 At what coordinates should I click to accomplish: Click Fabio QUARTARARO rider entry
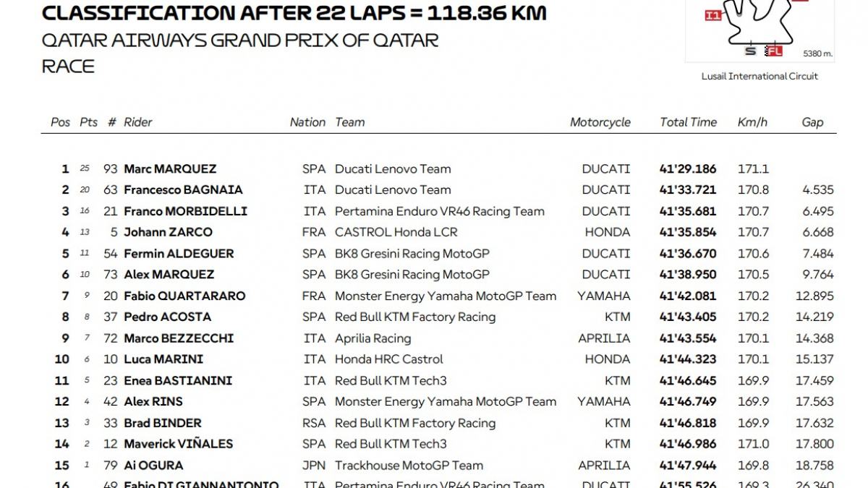184,296
